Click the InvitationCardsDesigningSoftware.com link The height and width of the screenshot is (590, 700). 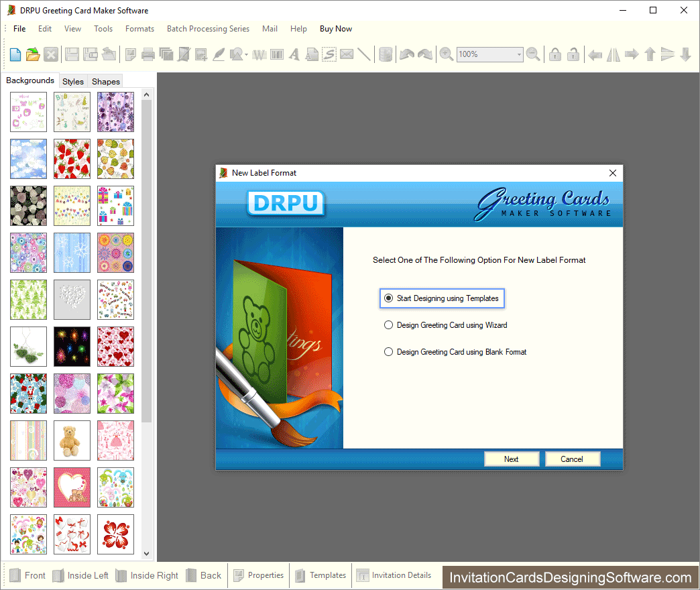(x=570, y=577)
